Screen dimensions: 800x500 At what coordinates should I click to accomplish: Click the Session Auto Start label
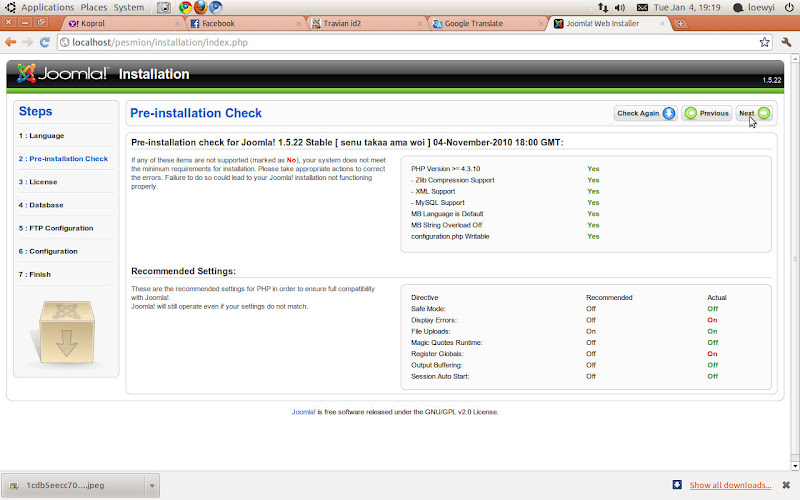coord(440,376)
